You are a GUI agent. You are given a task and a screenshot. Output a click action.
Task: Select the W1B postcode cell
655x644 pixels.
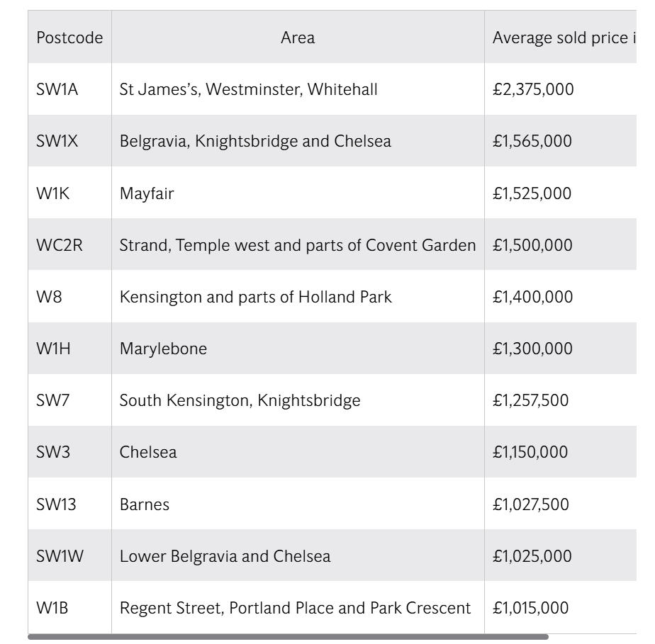coord(52,608)
